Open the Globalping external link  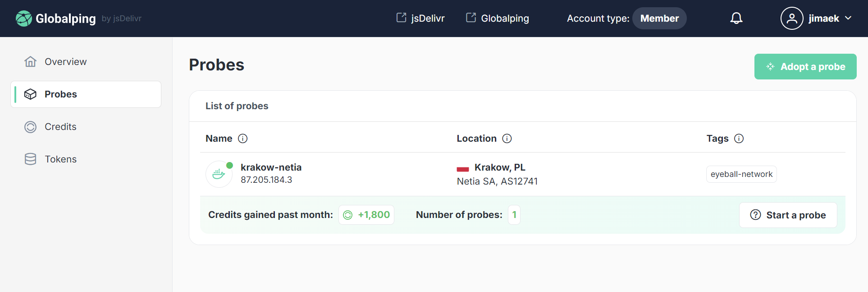[x=498, y=18]
